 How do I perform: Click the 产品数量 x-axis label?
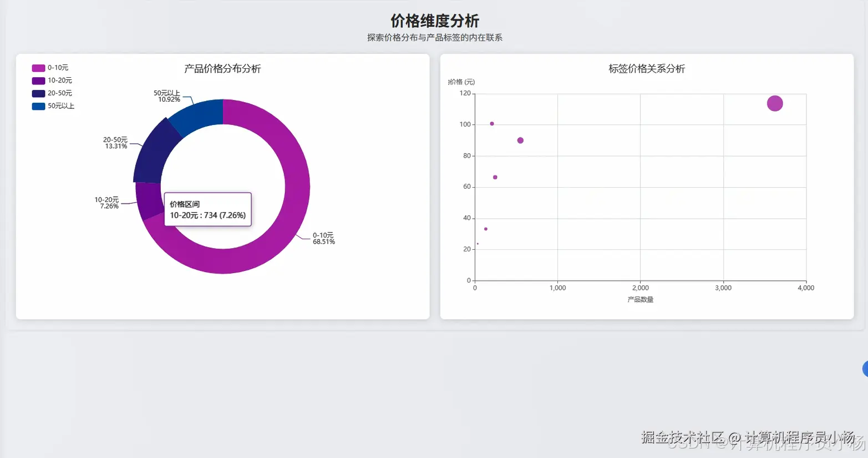(x=641, y=300)
